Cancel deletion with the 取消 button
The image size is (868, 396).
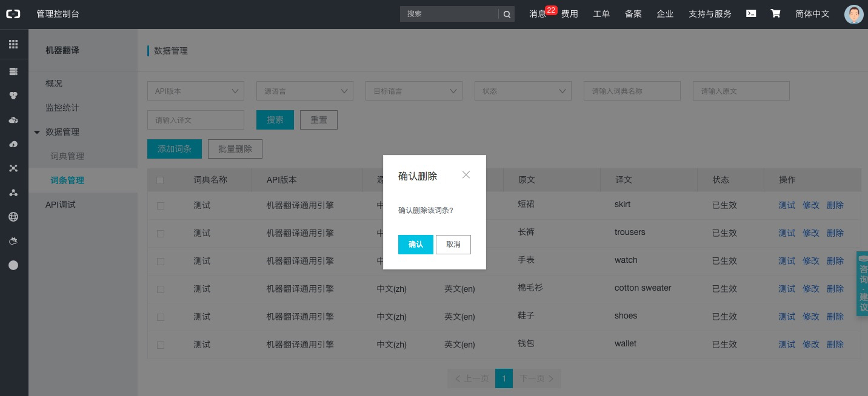click(x=453, y=245)
